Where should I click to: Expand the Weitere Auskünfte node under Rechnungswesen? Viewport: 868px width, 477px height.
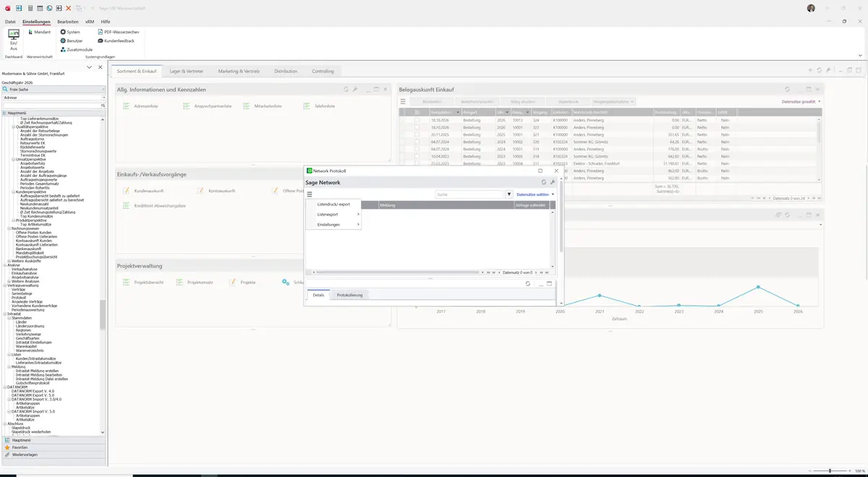pyautogui.click(x=9, y=260)
